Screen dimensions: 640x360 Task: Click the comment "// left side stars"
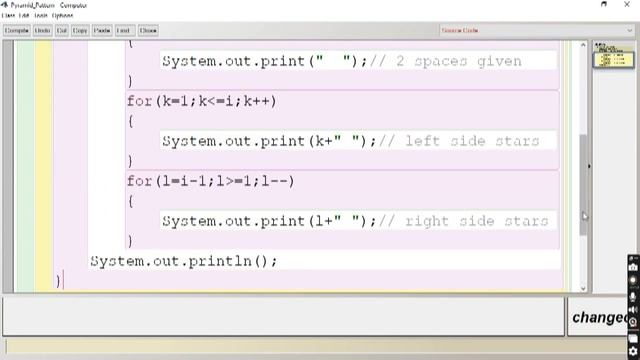[459, 141]
